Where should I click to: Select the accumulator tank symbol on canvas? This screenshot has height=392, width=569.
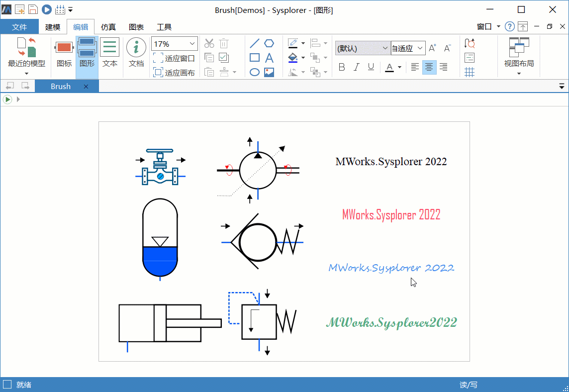160,240
